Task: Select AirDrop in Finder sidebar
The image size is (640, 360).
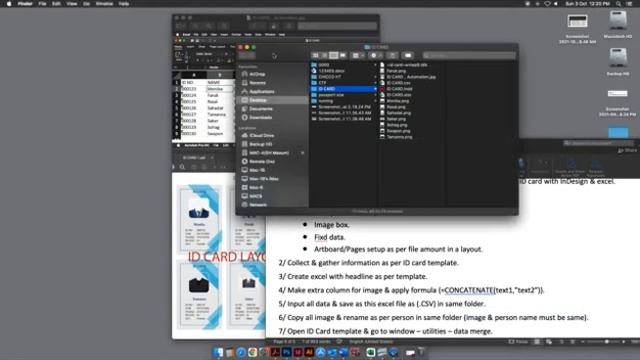Action: point(257,74)
